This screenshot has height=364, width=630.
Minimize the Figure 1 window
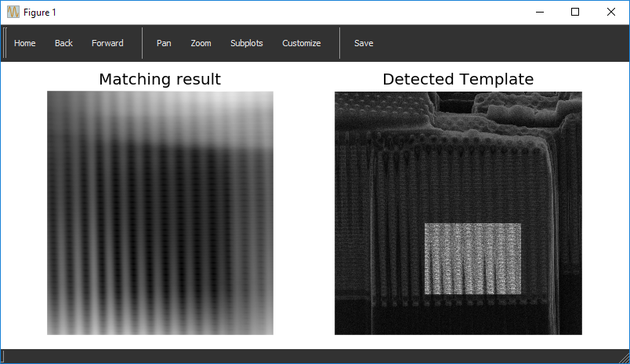point(539,13)
